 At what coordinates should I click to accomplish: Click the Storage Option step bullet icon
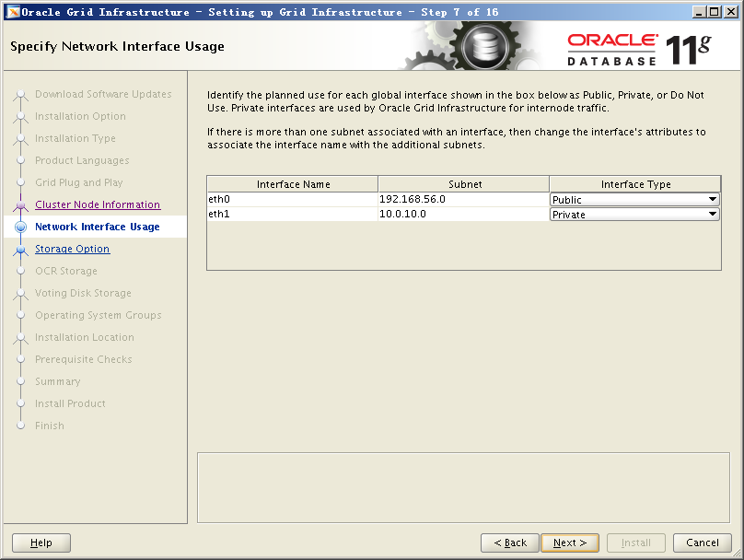coord(20,250)
